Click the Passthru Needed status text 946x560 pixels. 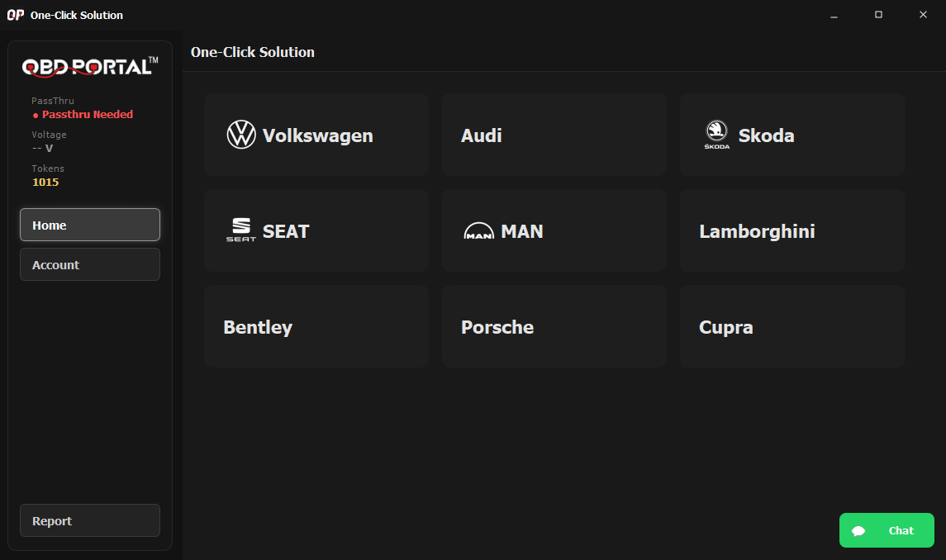(x=88, y=114)
